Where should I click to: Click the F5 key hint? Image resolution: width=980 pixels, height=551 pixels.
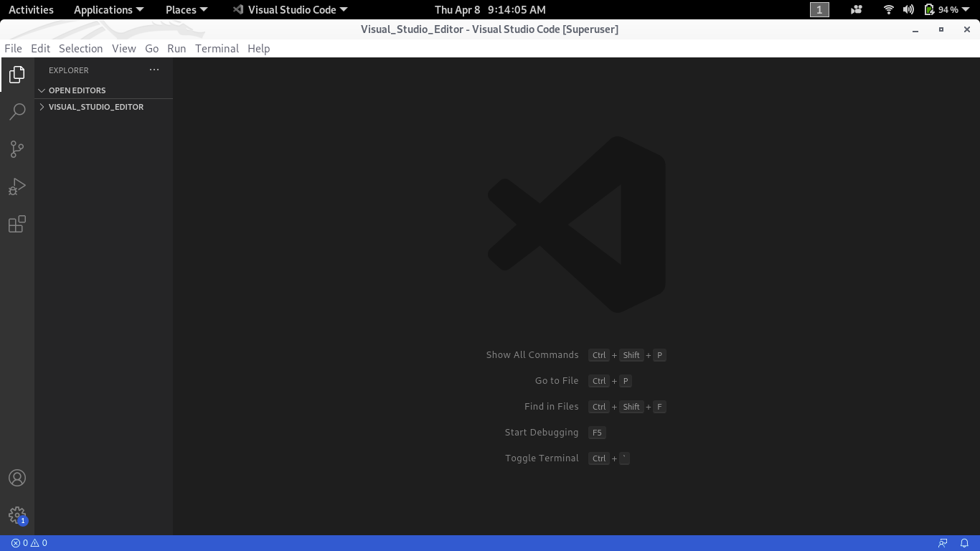click(x=597, y=433)
